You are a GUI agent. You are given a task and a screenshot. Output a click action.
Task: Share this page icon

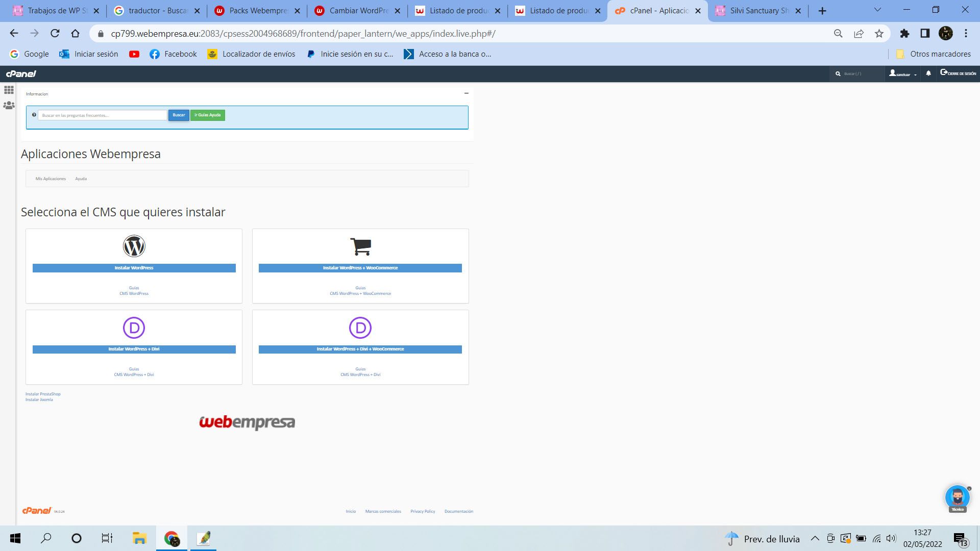[859, 34]
